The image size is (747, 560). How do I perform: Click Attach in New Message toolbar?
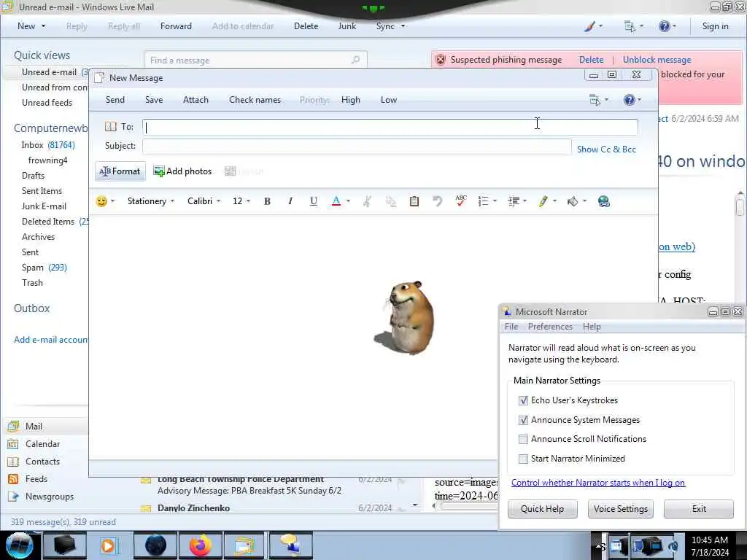coord(196,100)
